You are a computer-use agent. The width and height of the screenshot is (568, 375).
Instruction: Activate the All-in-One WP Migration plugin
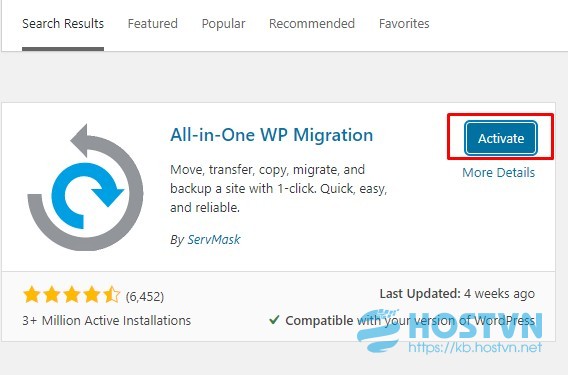coord(501,138)
